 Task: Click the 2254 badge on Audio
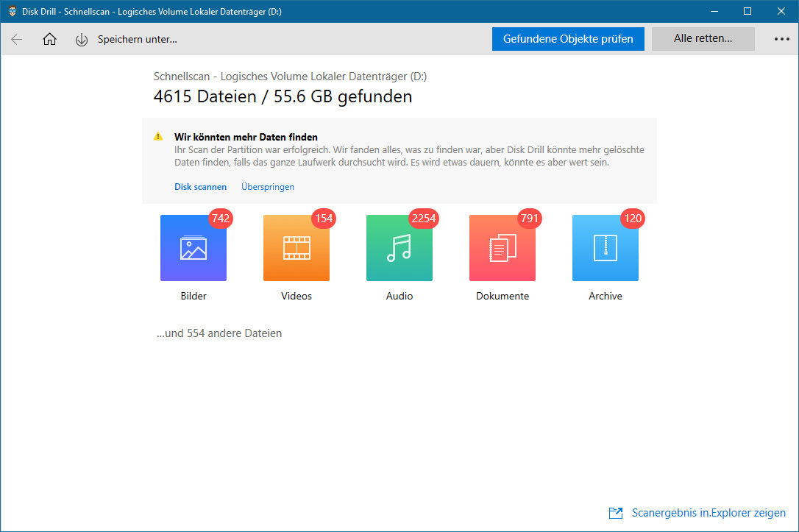[x=424, y=219]
